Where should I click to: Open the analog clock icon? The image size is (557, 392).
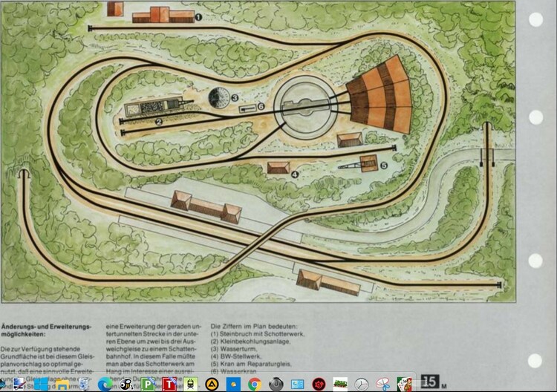[x=362, y=384]
